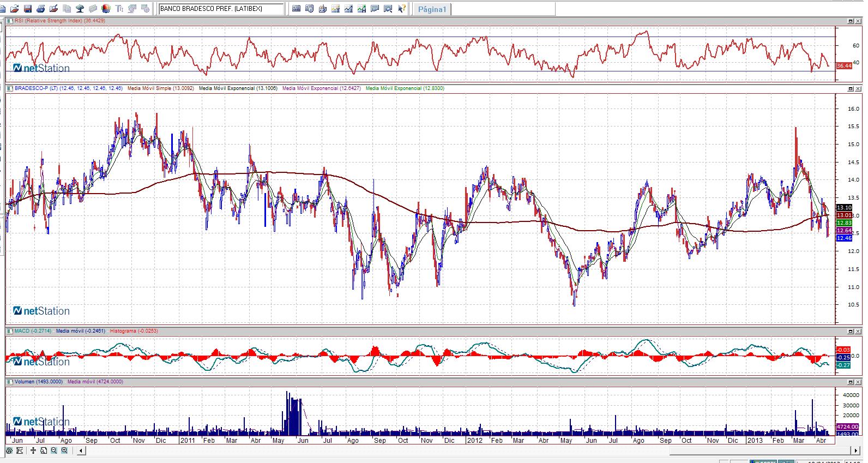Viewport: 868px width, 463px height.
Task: Save with the red floppy disk icon
Action: point(28,9)
